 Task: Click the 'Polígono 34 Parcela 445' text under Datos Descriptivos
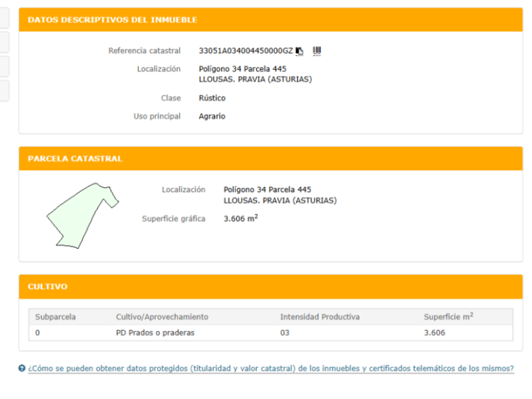(243, 69)
